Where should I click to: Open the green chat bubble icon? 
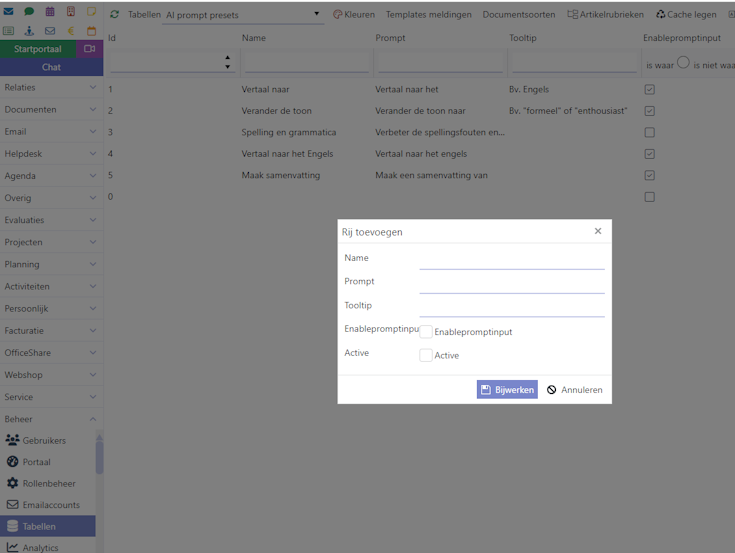pos(29,11)
